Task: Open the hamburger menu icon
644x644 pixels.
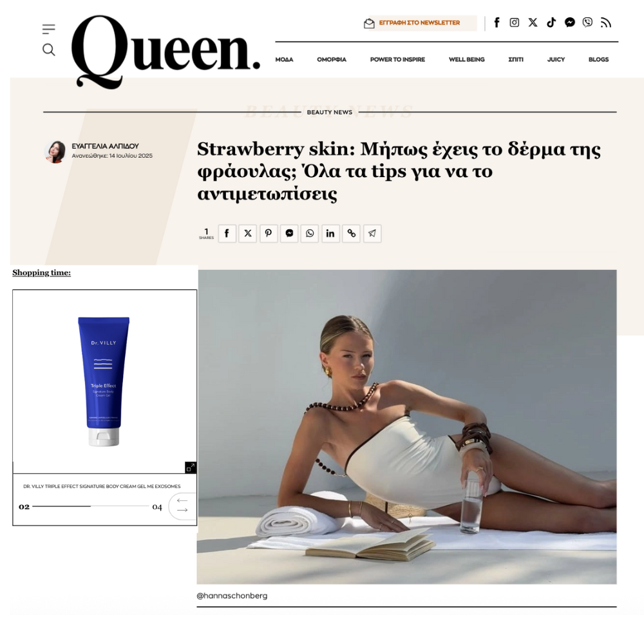Action: [x=48, y=29]
